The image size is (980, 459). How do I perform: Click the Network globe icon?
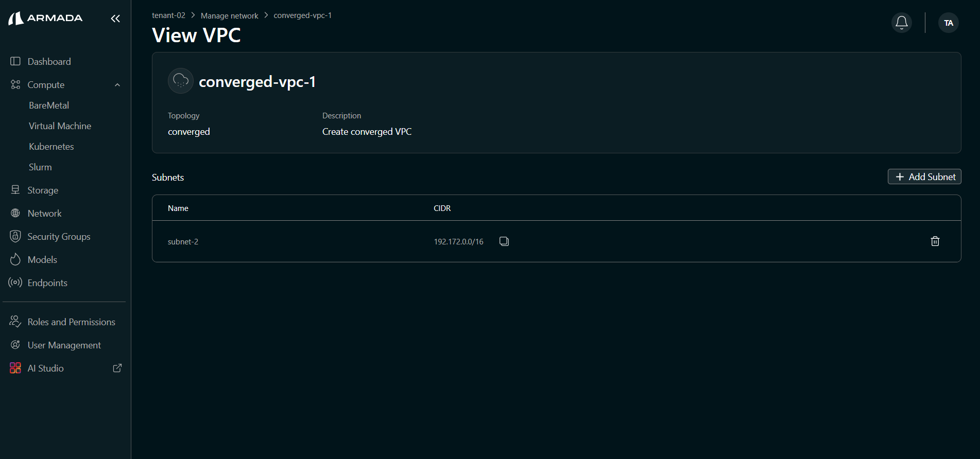pyautogui.click(x=15, y=213)
